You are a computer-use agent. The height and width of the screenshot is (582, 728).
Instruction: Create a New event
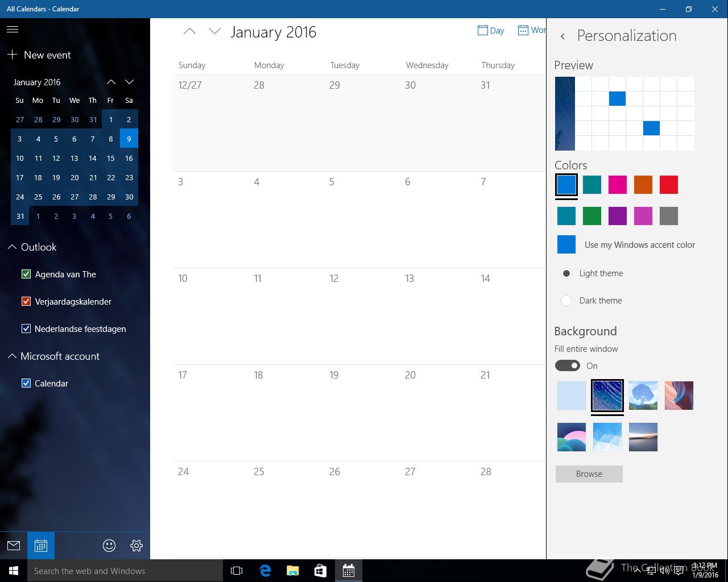(39, 55)
